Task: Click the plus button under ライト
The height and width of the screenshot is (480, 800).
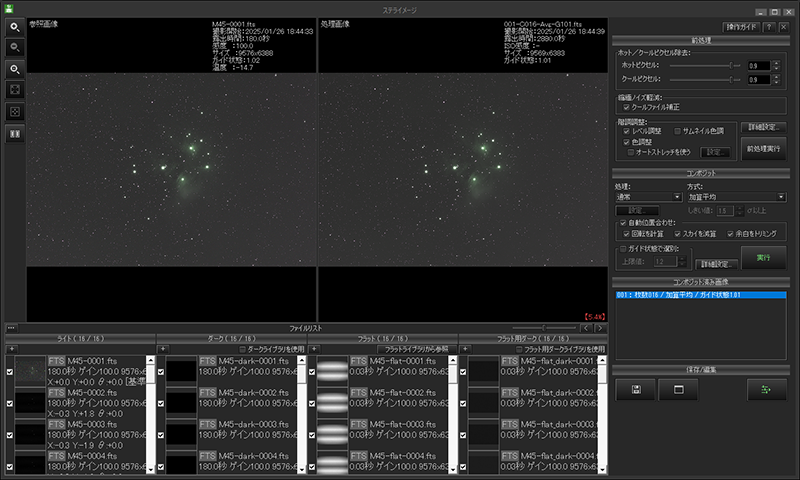Action: 12,349
